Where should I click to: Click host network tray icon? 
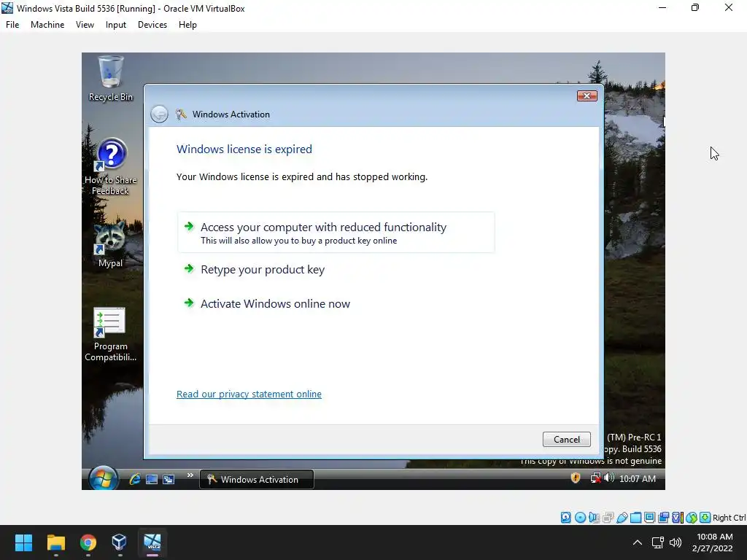(x=658, y=542)
